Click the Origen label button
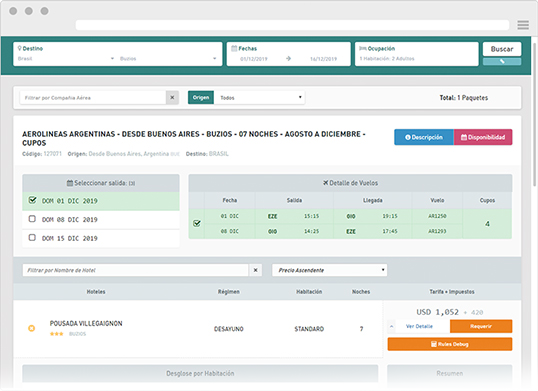The height and width of the screenshot is (391, 538). (201, 98)
